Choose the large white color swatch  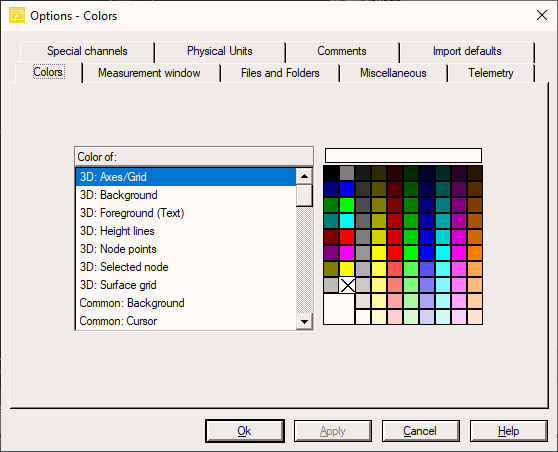pos(339,309)
